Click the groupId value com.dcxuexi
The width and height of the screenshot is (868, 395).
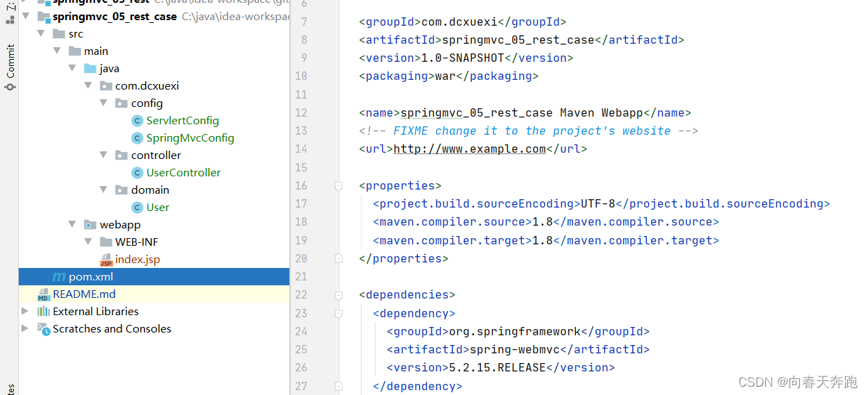click(459, 22)
